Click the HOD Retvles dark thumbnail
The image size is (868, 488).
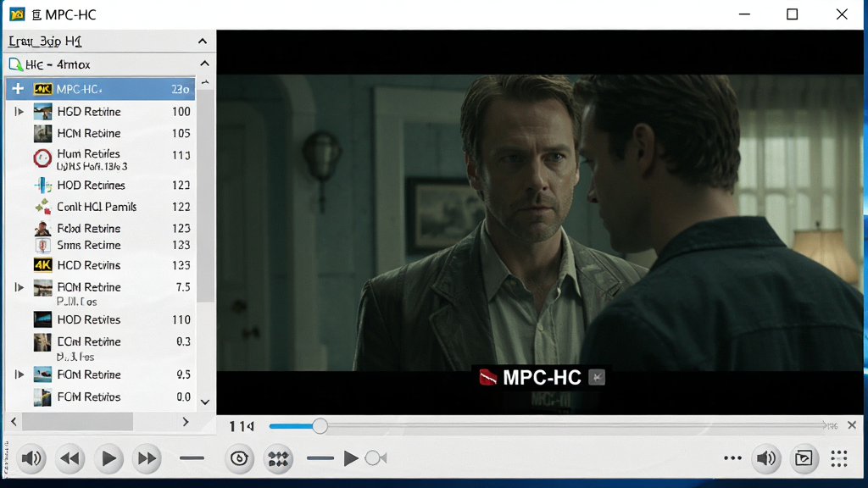pyautogui.click(x=42, y=319)
